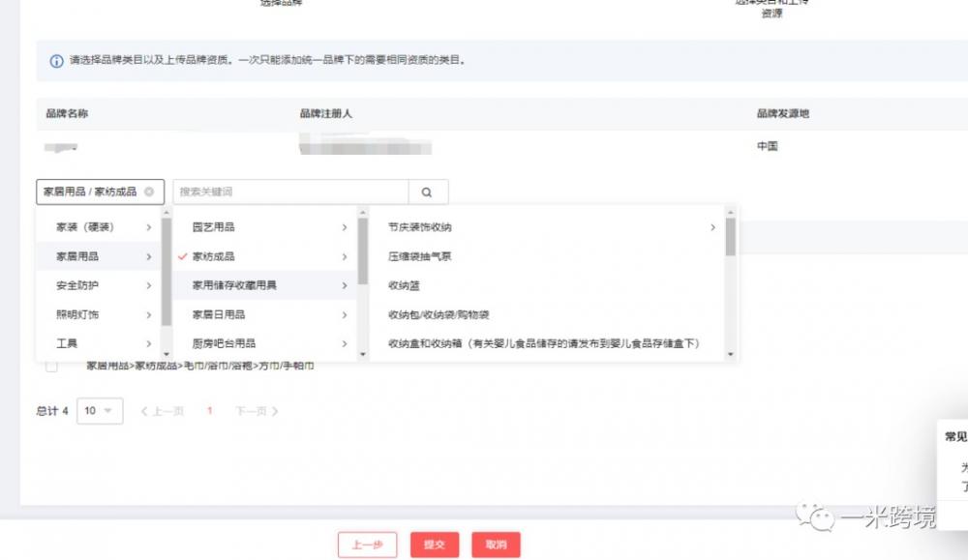The width and height of the screenshot is (968, 560).
Task: Click the magnifier search icon button
Action: 428,192
